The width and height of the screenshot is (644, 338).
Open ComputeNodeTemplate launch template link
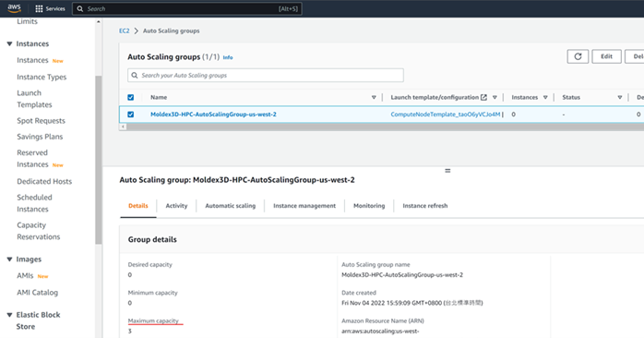pyautogui.click(x=446, y=115)
